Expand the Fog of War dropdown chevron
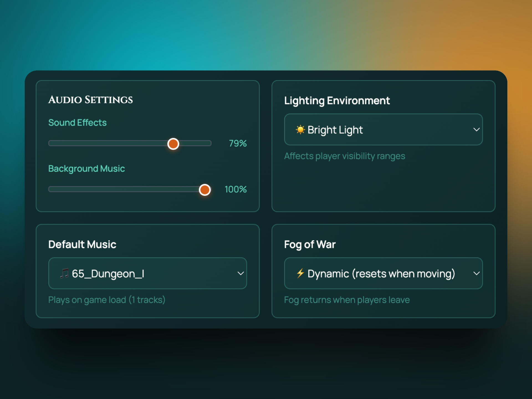 pos(476,273)
